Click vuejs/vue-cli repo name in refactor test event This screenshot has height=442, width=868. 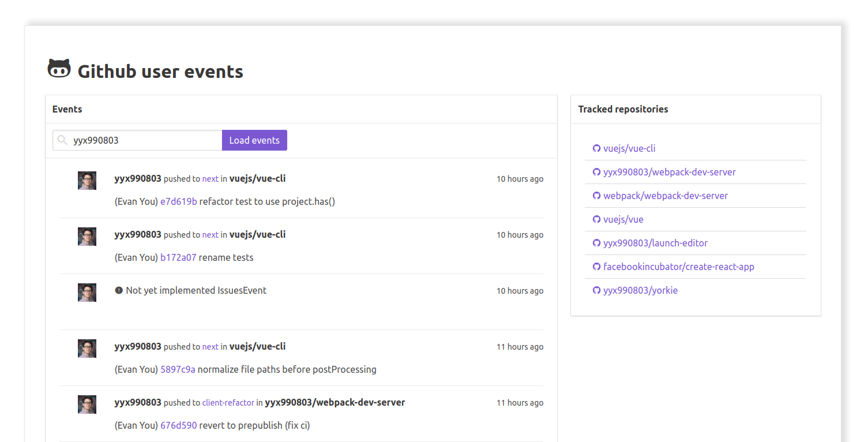click(x=257, y=178)
